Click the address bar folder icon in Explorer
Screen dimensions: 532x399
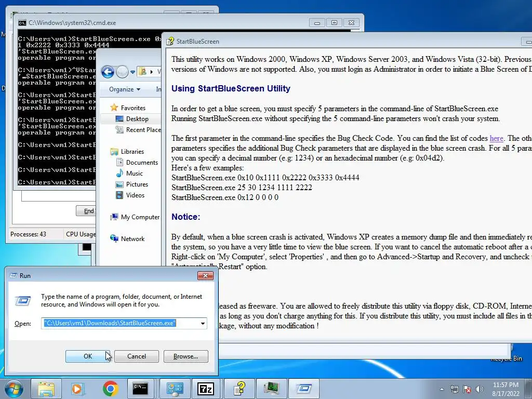[x=143, y=72]
